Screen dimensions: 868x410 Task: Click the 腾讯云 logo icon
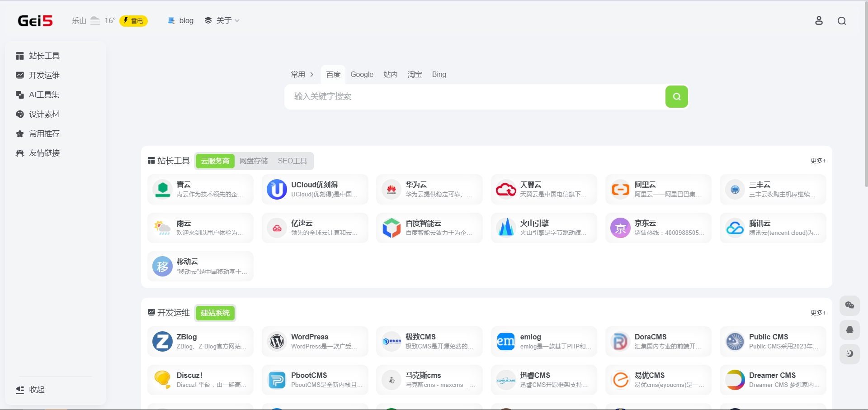point(735,228)
